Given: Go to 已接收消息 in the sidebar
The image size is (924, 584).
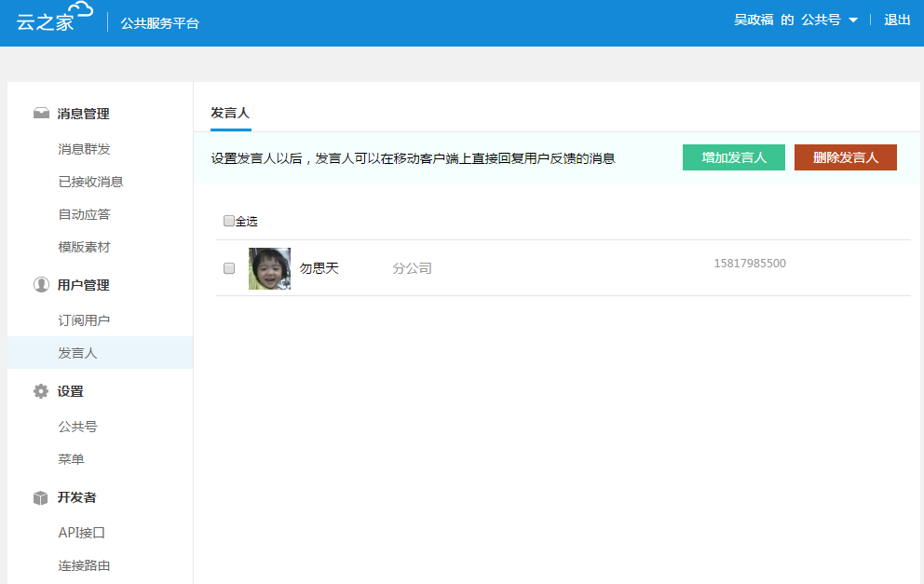Looking at the screenshot, I should click(x=90, y=182).
